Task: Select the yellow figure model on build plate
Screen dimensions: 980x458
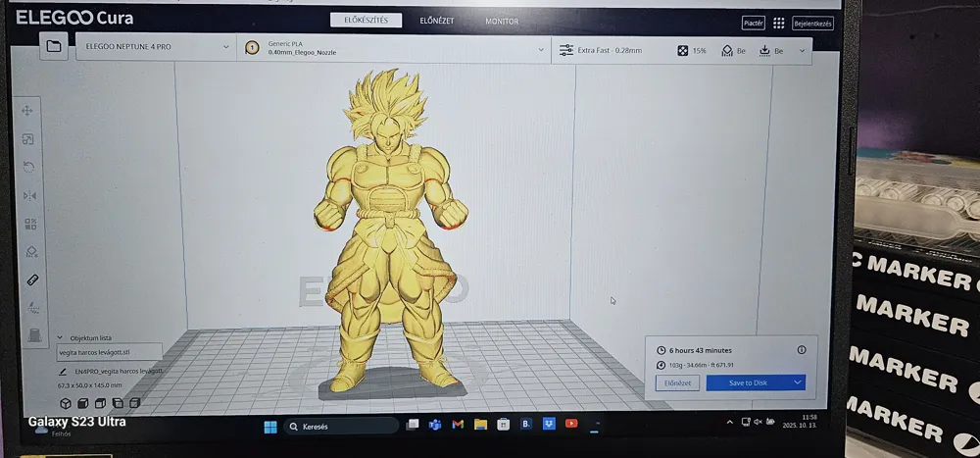Action: (x=391, y=231)
